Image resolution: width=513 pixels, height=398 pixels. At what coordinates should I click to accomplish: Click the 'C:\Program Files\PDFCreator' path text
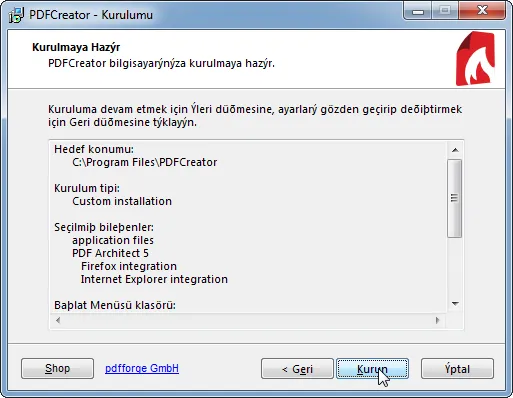tap(145, 162)
